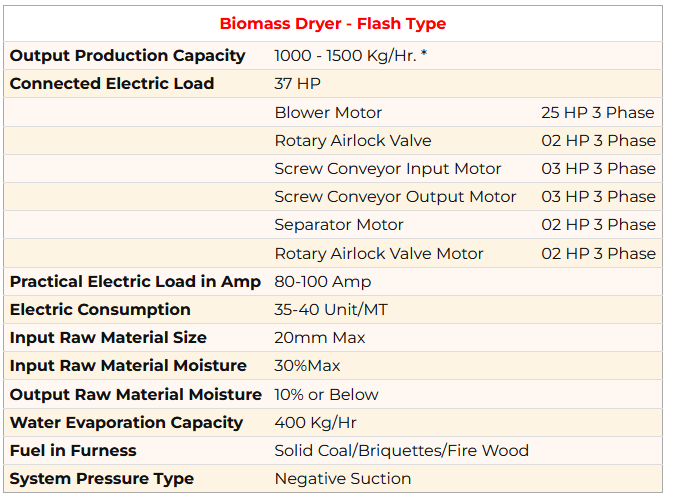Select the 20mm Max value
The width and height of the screenshot is (676, 502).
click(320, 338)
